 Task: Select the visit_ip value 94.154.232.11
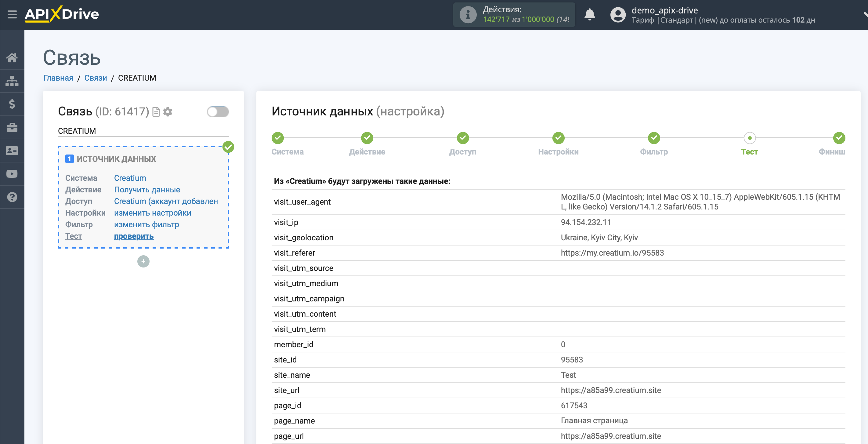pyautogui.click(x=586, y=222)
